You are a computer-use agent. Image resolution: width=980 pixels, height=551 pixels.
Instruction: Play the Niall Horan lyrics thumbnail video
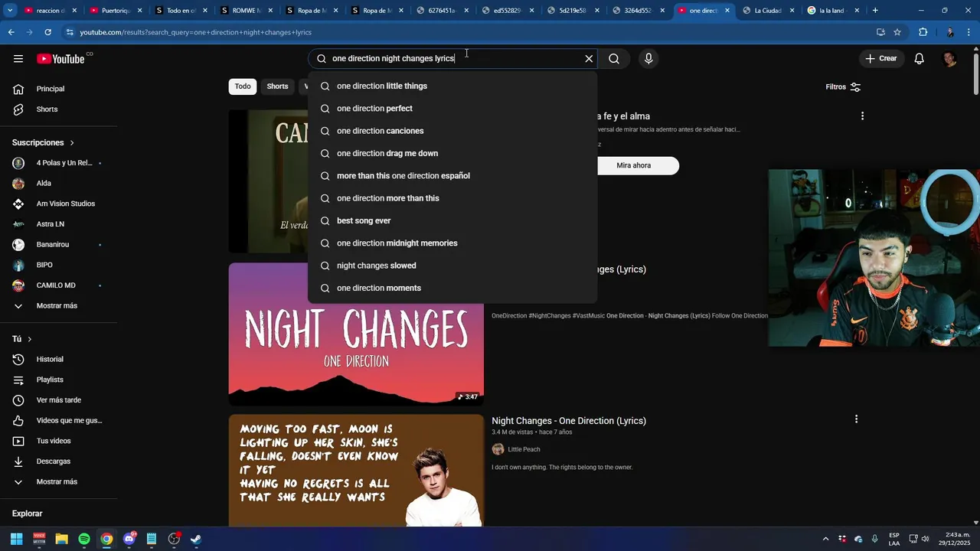point(356,471)
